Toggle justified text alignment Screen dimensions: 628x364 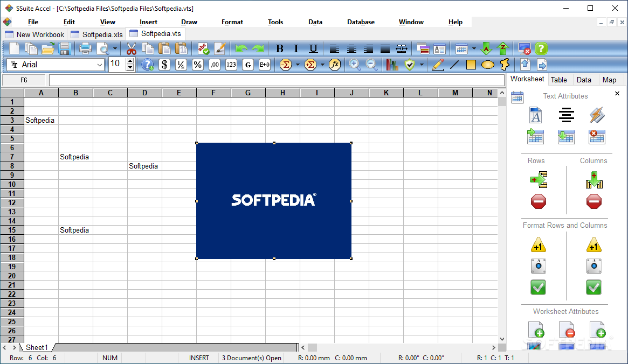[385, 49]
